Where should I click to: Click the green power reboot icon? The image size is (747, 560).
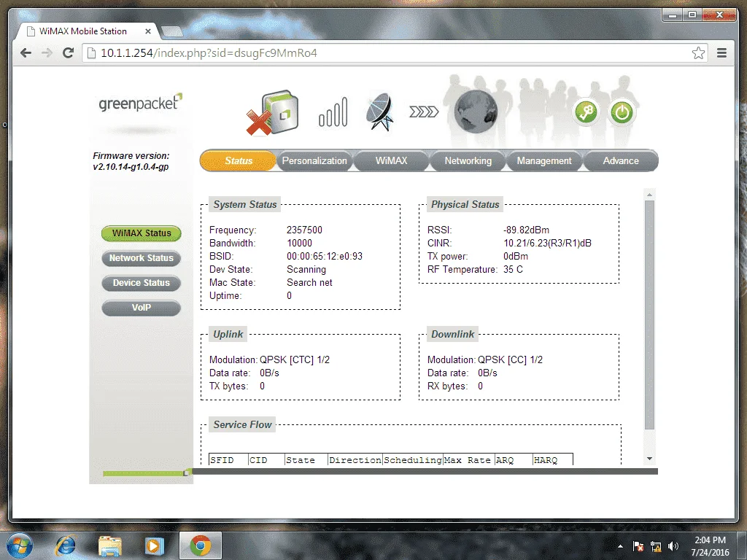[622, 113]
